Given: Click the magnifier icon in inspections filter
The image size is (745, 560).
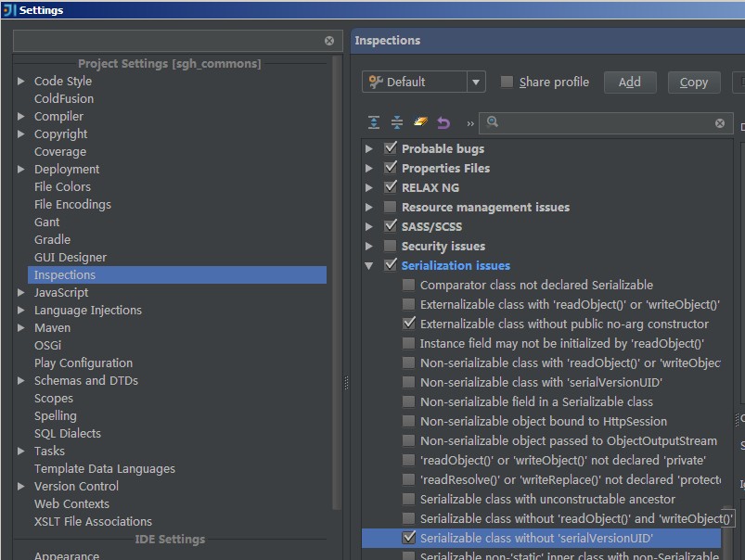Looking at the screenshot, I should pos(493,122).
